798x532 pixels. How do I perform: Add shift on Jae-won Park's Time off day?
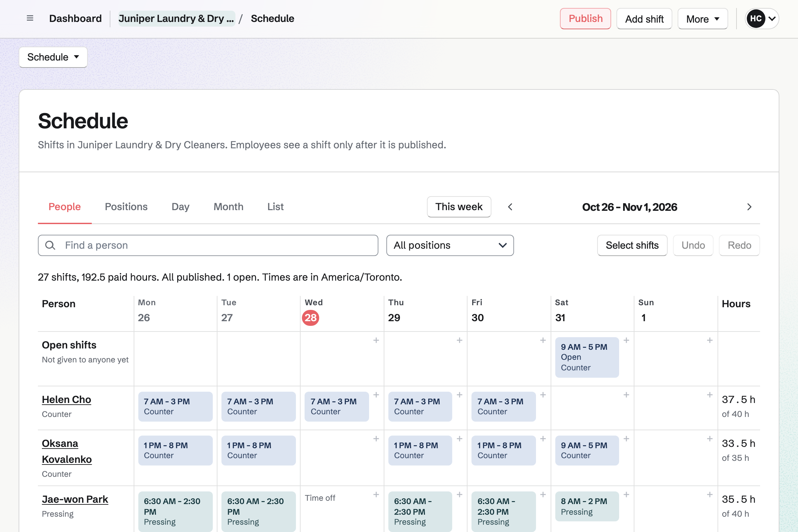[376, 495]
